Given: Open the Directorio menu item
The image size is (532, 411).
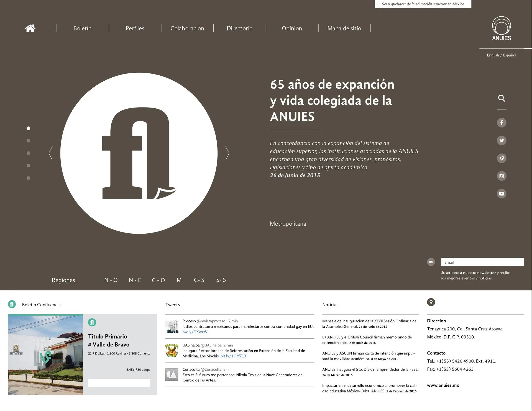Looking at the screenshot, I should [x=240, y=28].
